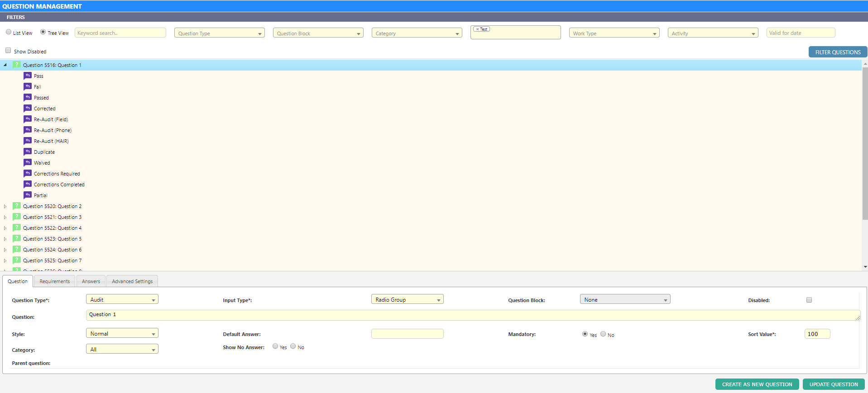
Task: Click the answer icon next to Corrected
Action: pos(28,108)
